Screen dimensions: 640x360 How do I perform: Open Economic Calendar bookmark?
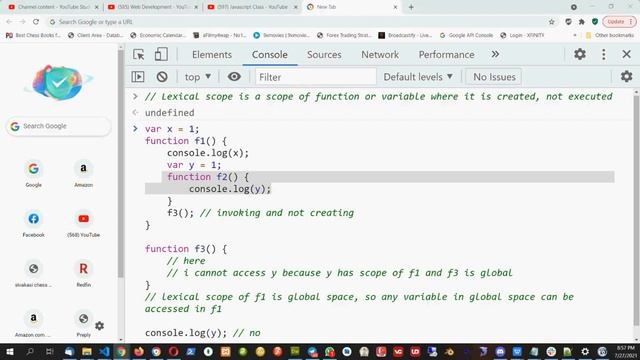[158, 36]
